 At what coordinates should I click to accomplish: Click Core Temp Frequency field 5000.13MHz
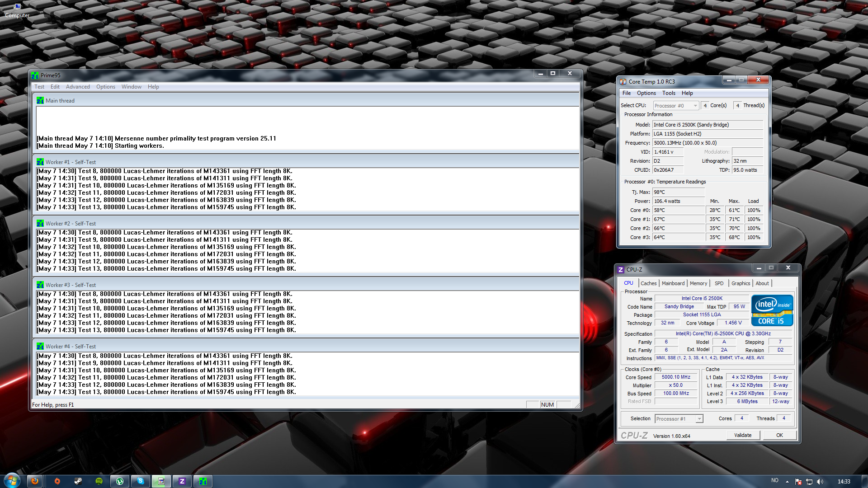coord(708,143)
